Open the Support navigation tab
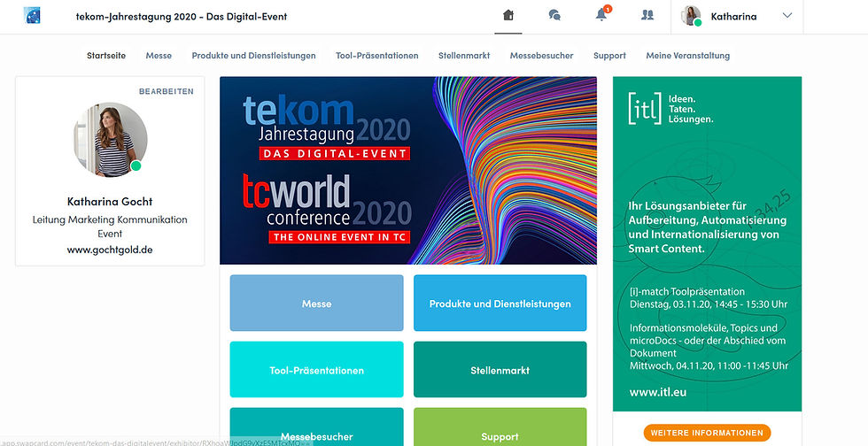The image size is (868, 446). pyautogui.click(x=609, y=56)
